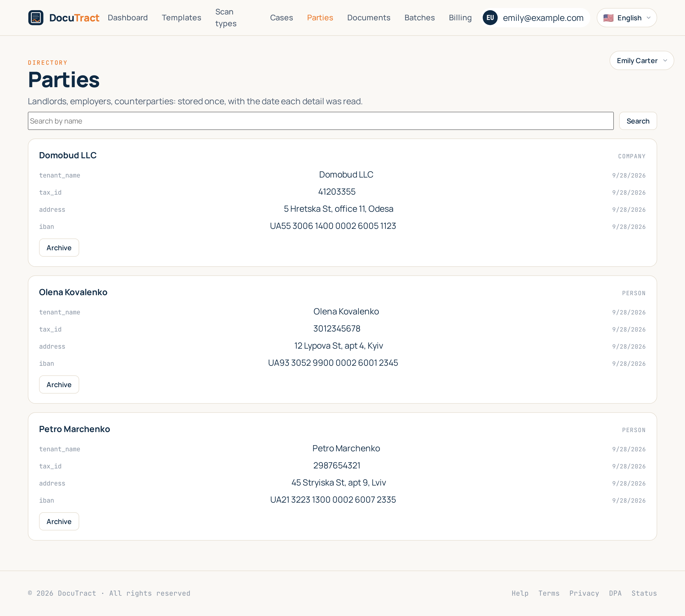The width and height of the screenshot is (685, 616).
Task: Click the US flag language icon
Action: coord(608,18)
